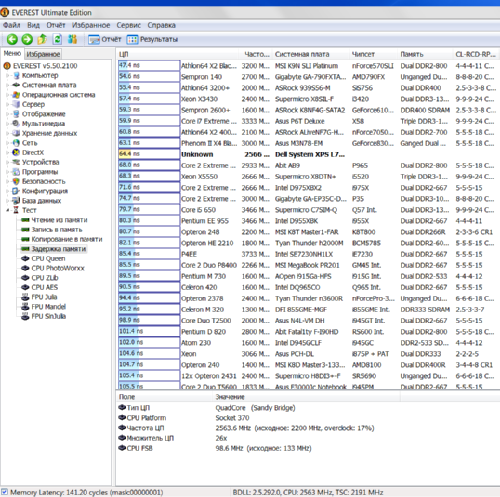
Task: Expand the Сервер node arrow
Action: coord(8,104)
